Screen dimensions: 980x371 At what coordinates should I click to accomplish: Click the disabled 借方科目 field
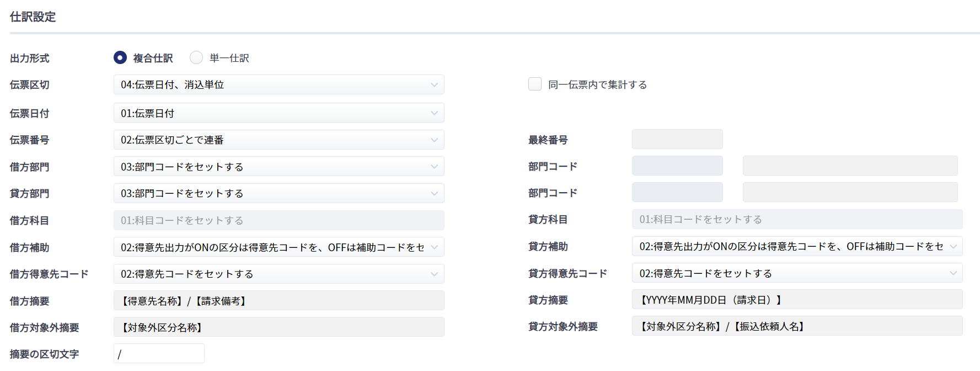point(279,220)
